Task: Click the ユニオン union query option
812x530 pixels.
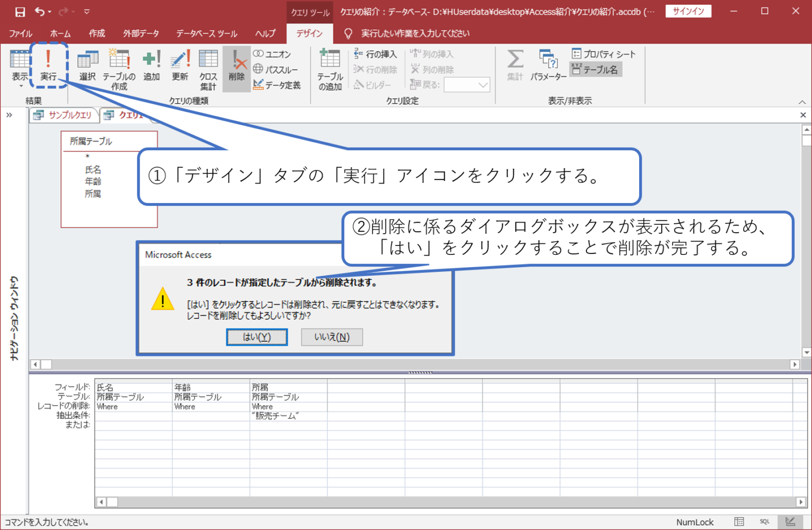Action: click(x=272, y=54)
